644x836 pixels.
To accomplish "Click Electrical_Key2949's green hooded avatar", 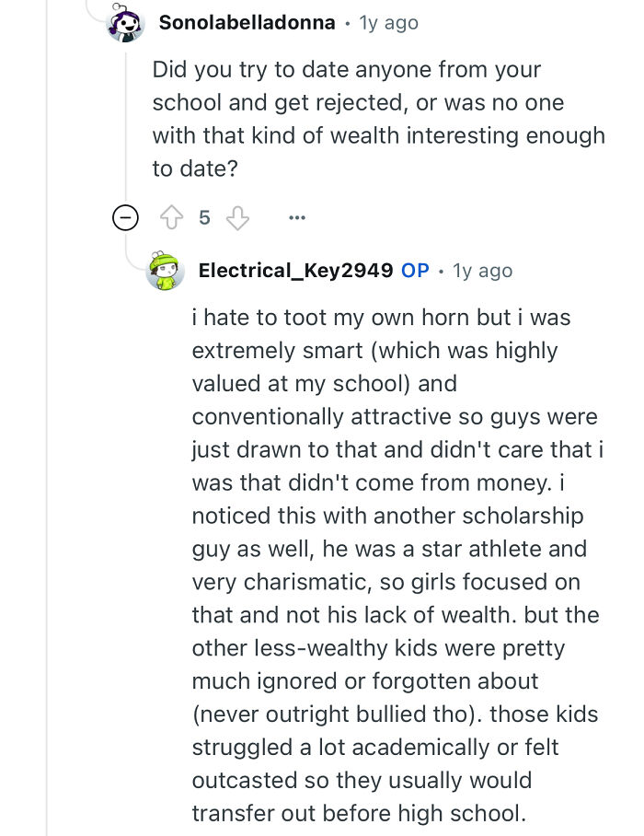I will pyautogui.click(x=167, y=271).
